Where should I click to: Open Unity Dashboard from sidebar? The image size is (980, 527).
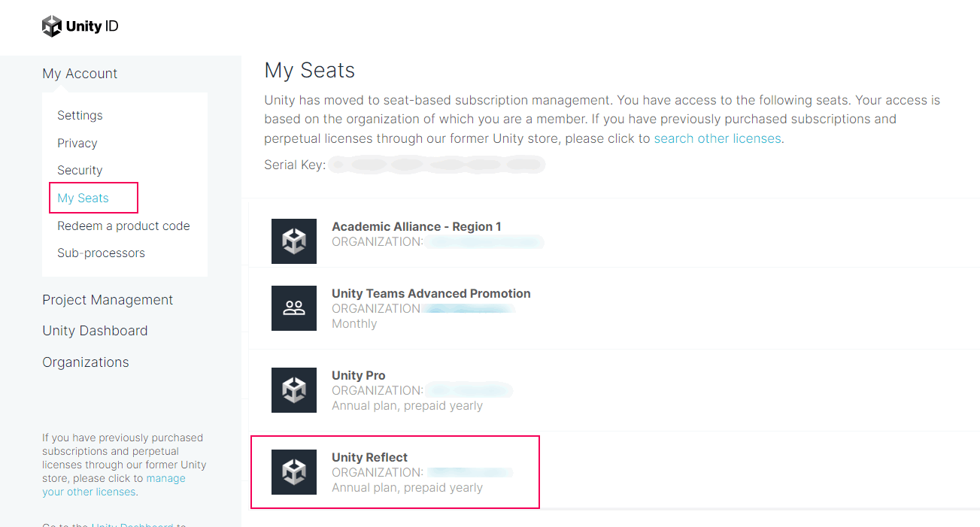click(x=95, y=331)
